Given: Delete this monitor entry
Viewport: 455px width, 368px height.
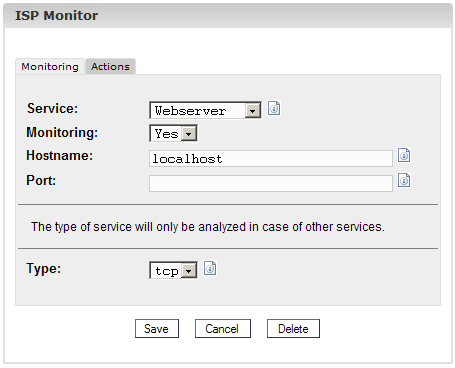Looking at the screenshot, I should pyautogui.click(x=293, y=329).
